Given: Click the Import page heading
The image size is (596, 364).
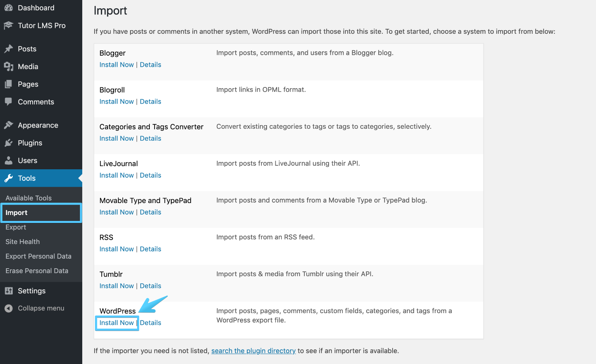Looking at the screenshot, I should pos(110,11).
